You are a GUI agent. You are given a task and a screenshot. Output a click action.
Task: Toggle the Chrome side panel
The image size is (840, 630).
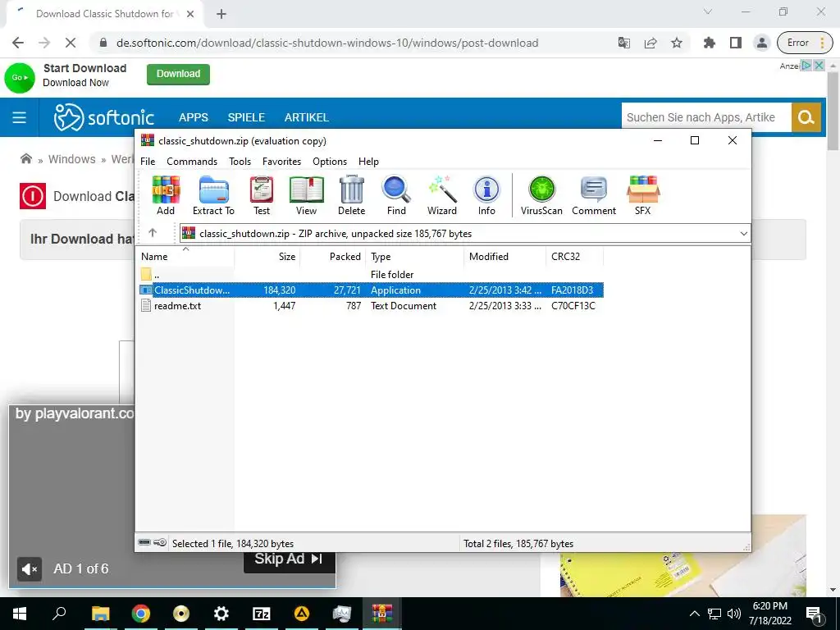(x=736, y=43)
